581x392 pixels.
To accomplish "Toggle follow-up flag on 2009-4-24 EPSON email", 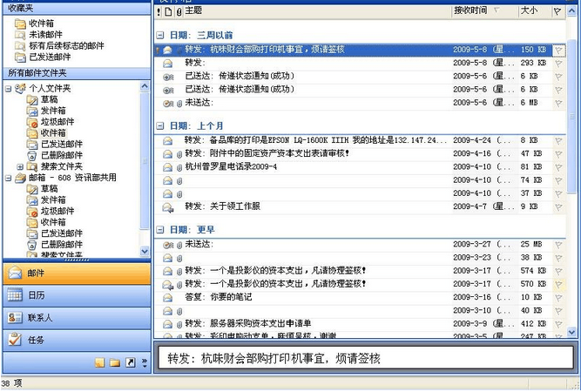I will point(558,139).
